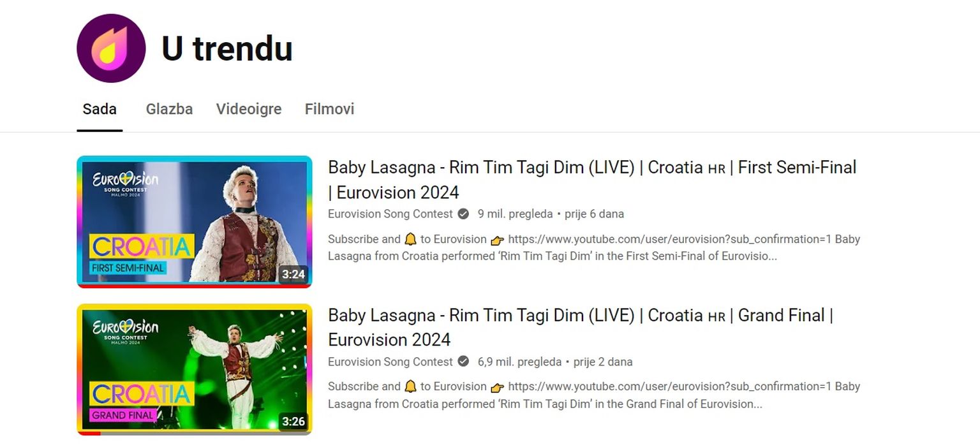
Task: Visit Eurovision Song Contest channel under second video
Action: tap(390, 362)
